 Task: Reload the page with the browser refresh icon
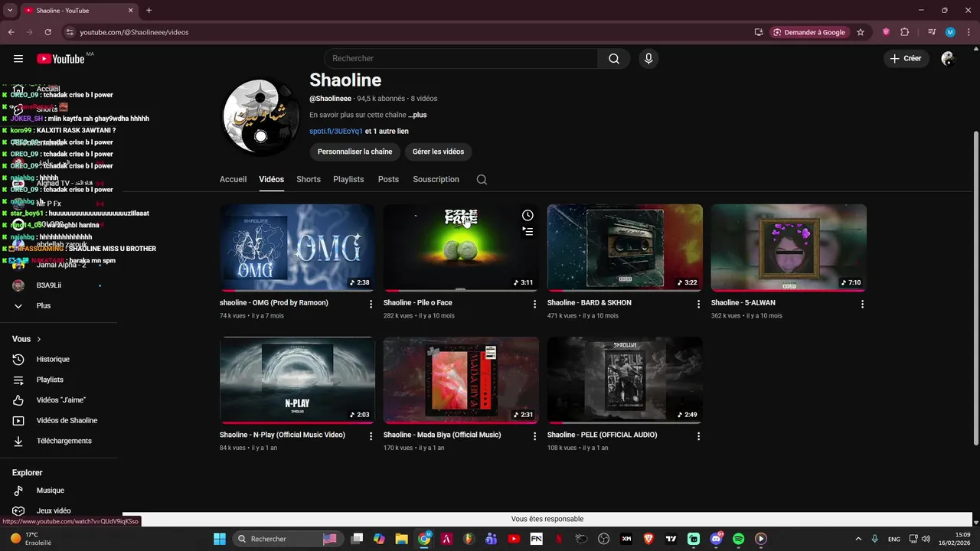tap(47, 32)
